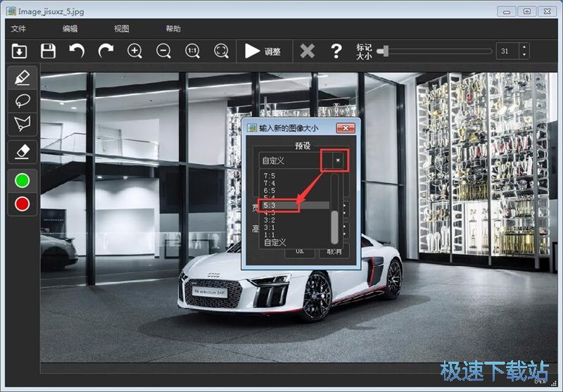Click the marker size value field showing 31
The width and height of the screenshot is (563, 392).
(x=507, y=51)
